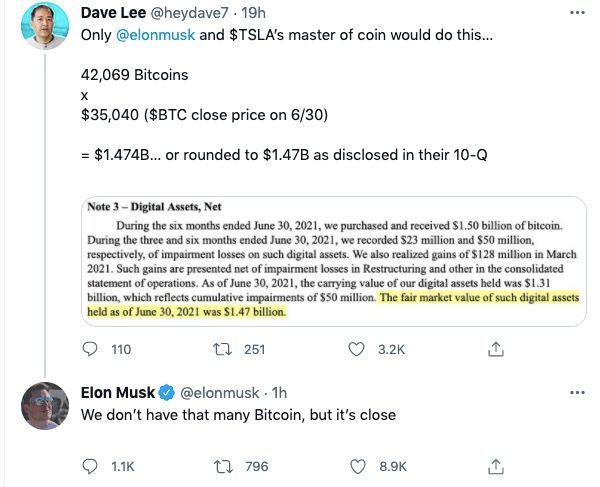Like Elon Musk's reply

[x=360, y=465]
